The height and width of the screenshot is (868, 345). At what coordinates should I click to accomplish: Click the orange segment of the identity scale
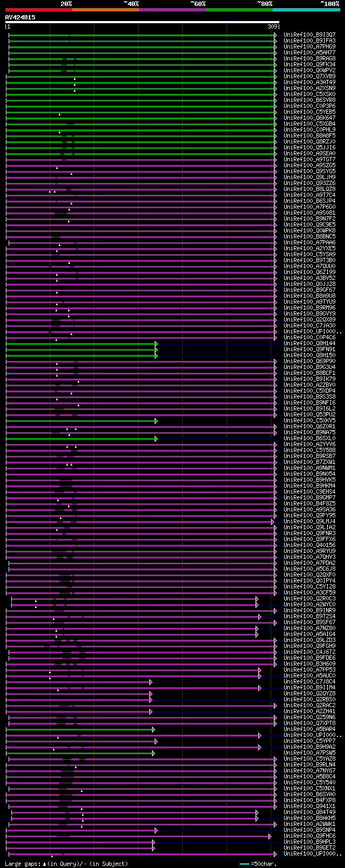[x=106, y=10]
